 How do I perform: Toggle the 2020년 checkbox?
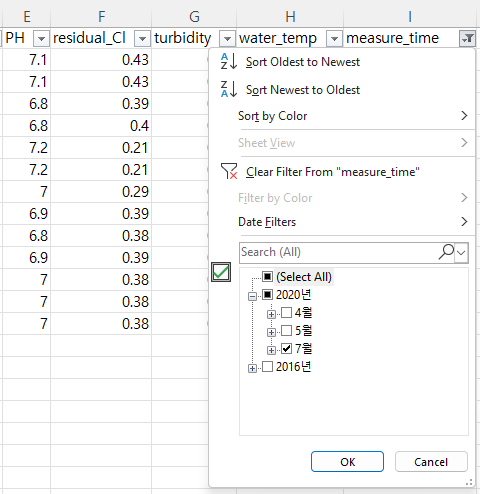pyautogui.click(x=268, y=294)
